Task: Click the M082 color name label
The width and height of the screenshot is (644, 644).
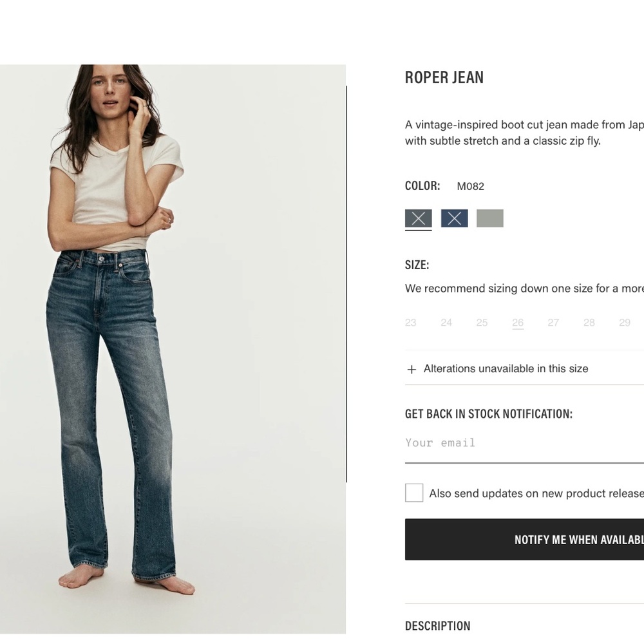Action: pos(470,187)
